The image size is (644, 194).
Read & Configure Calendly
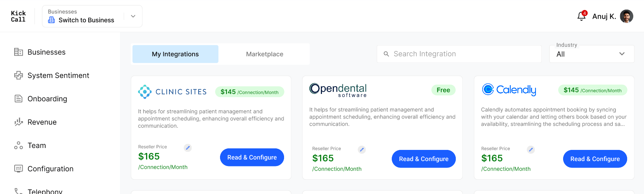(x=595, y=159)
